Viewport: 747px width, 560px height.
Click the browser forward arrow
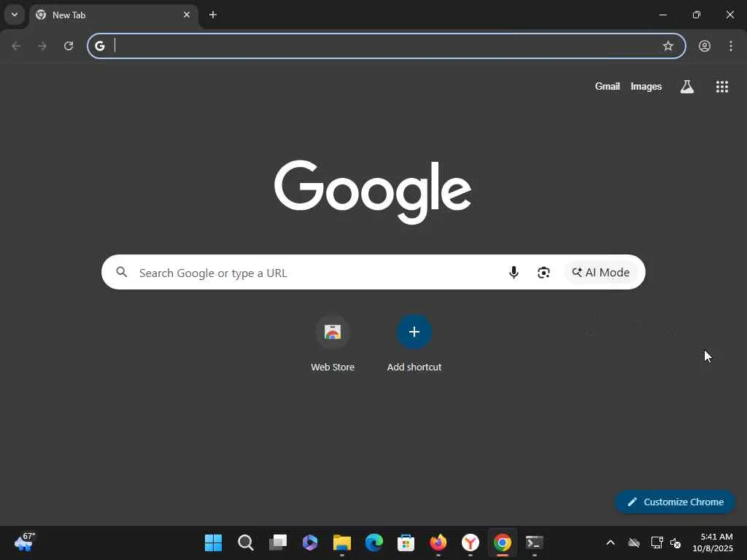[42, 46]
